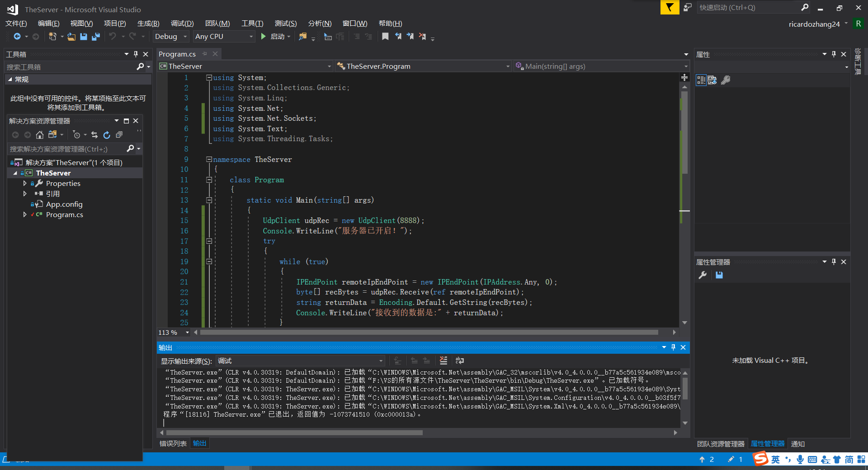This screenshot has width=868, height=470.
Task: Collapse the class Program code region
Action: (209, 180)
